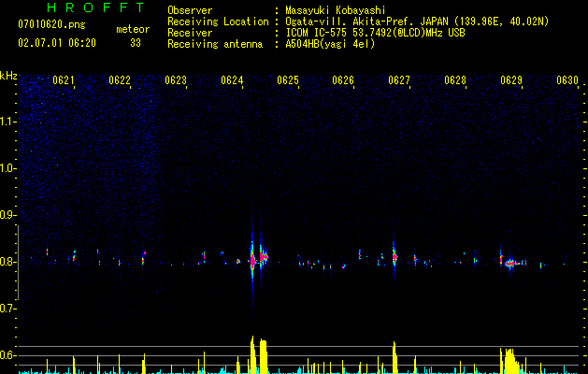Click the 0625 time marker
Screen dimensions: 588x374
288,80
